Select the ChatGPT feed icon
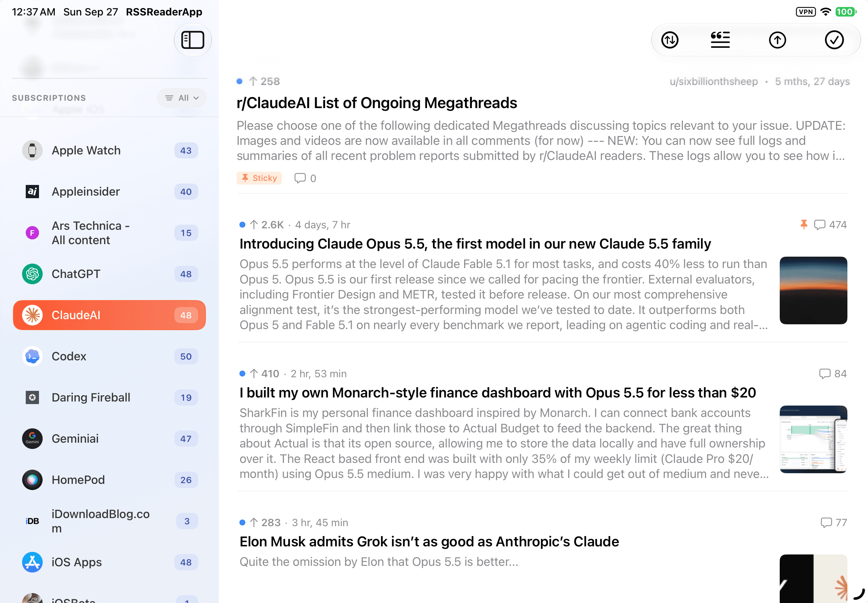 32,274
